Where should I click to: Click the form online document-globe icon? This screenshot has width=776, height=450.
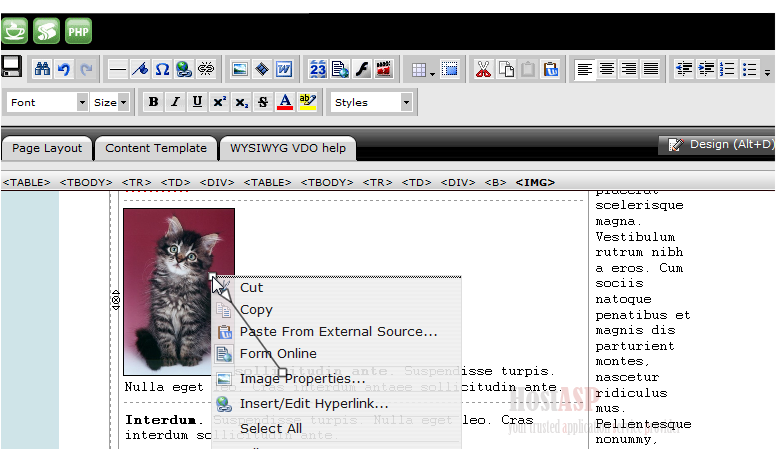(340, 69)
